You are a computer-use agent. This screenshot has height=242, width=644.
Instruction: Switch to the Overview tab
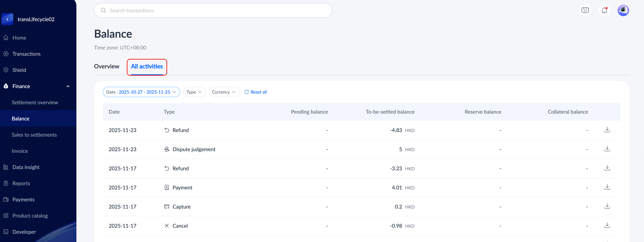(107, 66)
